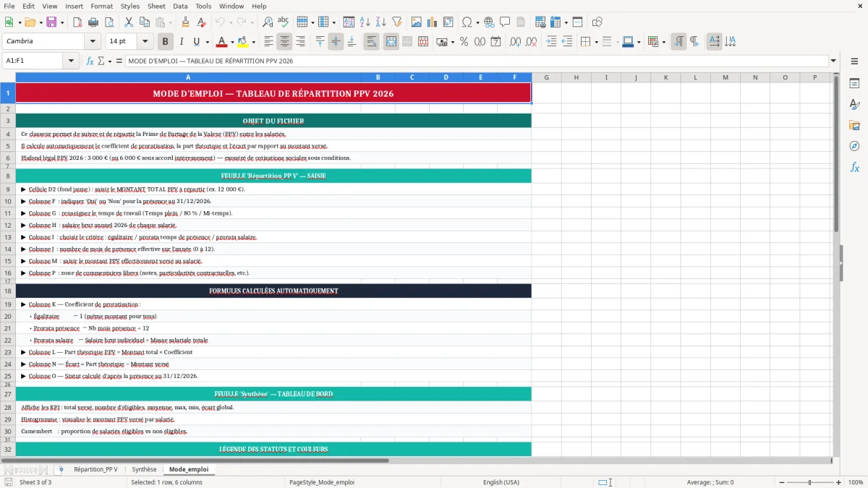Toggle Align Right
Screen dimensions: 868x488
click(x=301, y=42)
